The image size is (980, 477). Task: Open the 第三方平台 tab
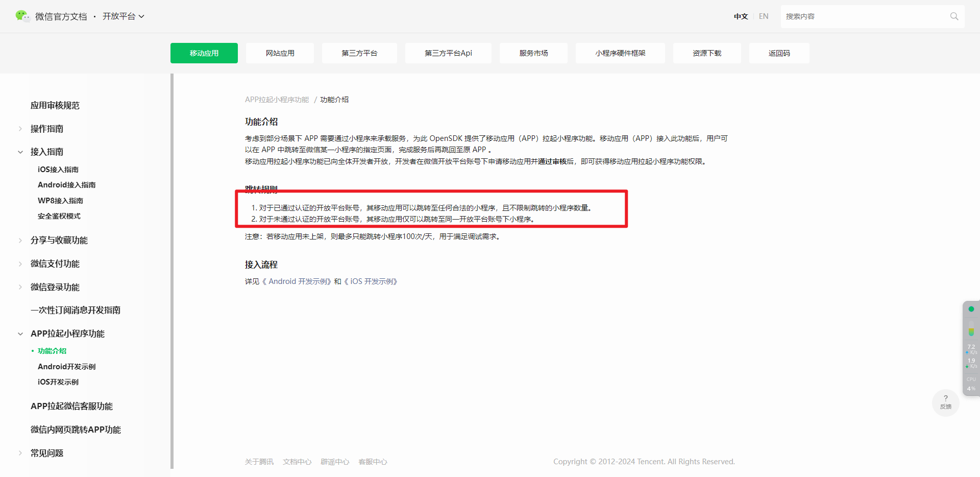click(x=359, y=53)
